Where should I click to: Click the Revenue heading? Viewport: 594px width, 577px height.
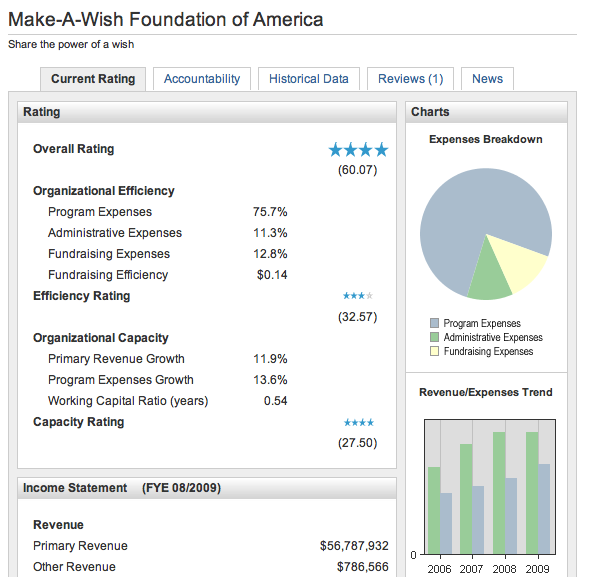tap(58, 525)
